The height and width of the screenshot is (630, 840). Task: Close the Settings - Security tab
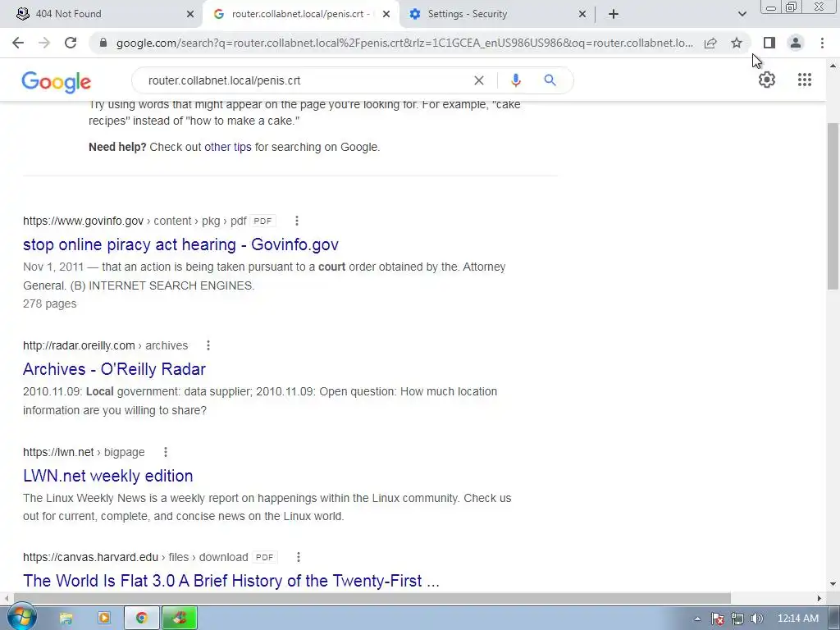[582, 14]
